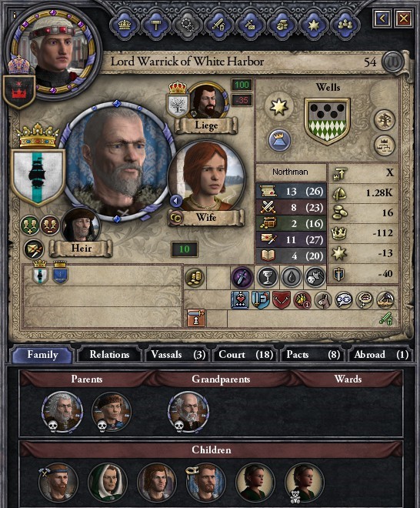This screenshot has height=508, width=420.
Task: Click the White Harbor ship shield
Action: pos(38,177)
